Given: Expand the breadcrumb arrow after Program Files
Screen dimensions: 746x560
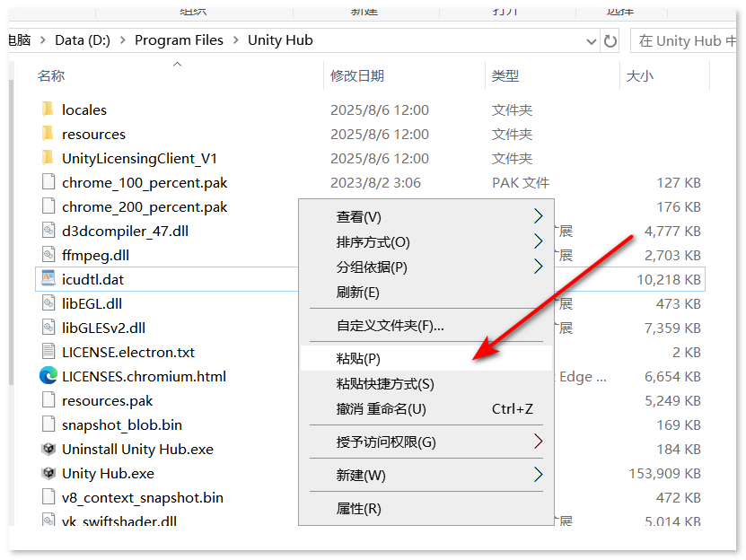Looking at the screenshot, I should [x=236, y=40].
